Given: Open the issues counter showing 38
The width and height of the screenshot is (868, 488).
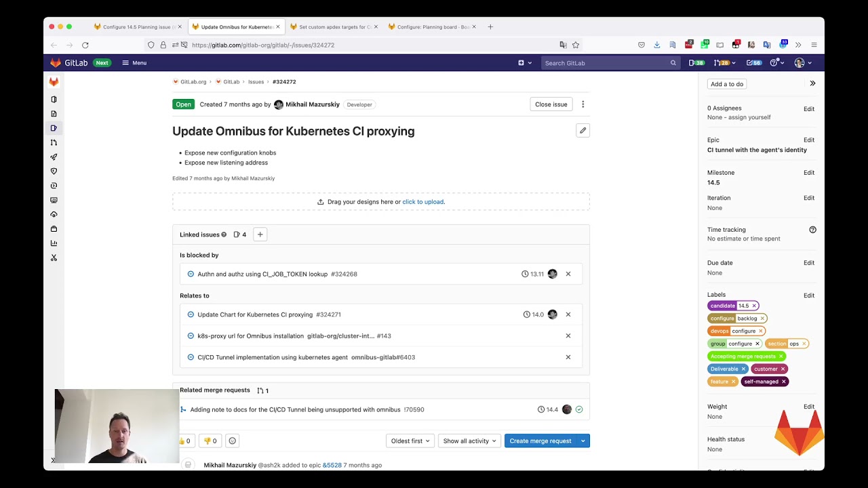Looking at the screenshot, I should coord(696,62).
